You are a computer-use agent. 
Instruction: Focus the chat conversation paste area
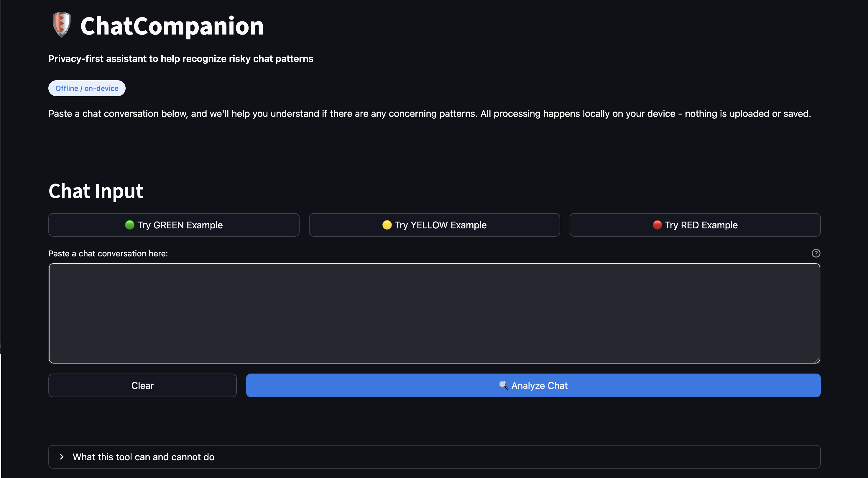click(434, 313)
